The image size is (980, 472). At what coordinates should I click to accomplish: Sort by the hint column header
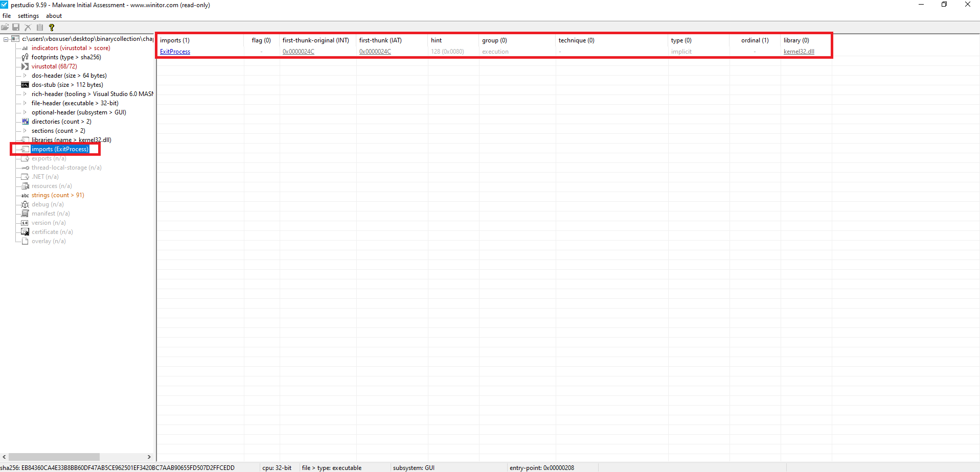tap(436, 40)
